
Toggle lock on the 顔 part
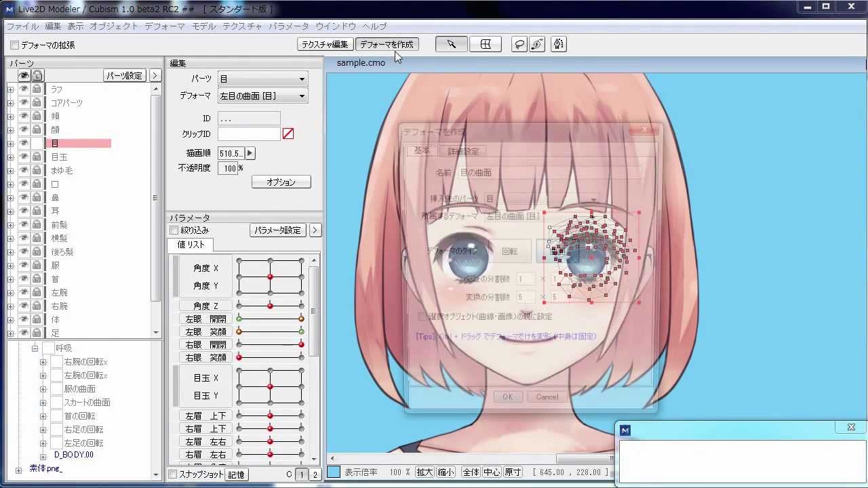[37, 130]
